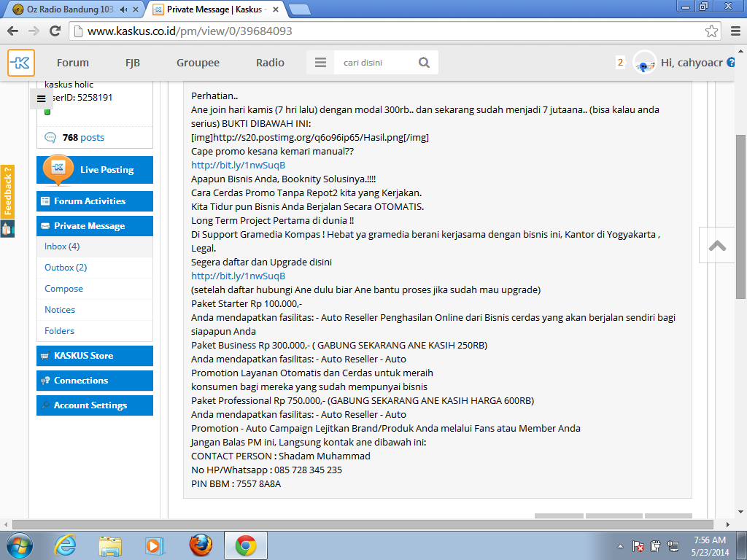Open Outbox (2)
This screenshot has height=560, width=747.
pyautogui.click(x=66, y=267)
